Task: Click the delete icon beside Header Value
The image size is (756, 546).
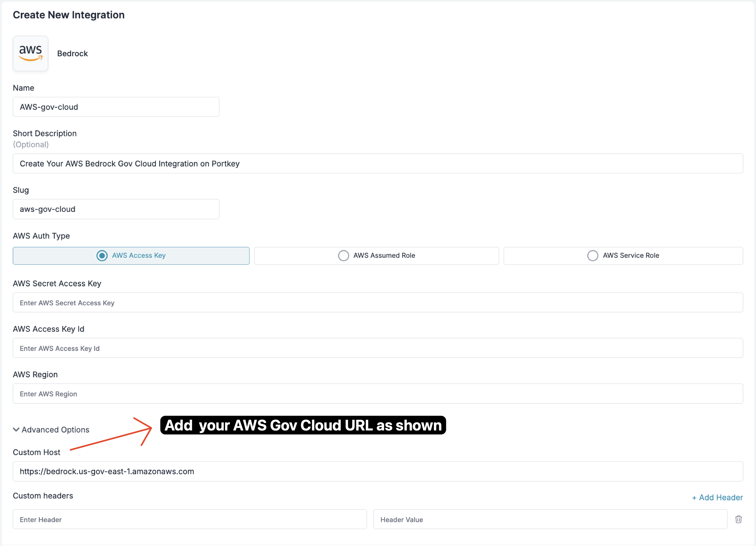Action: [739, 519]
